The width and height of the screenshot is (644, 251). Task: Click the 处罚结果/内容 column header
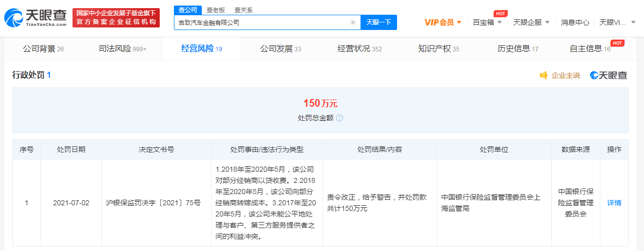coord(379,149)
